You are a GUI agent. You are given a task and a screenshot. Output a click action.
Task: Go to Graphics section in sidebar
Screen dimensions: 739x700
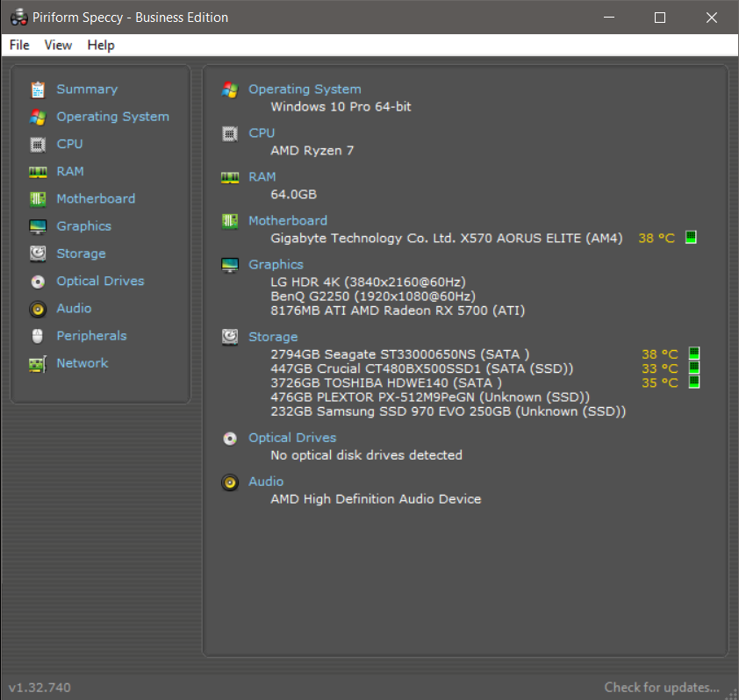click(x=84, y=226)
